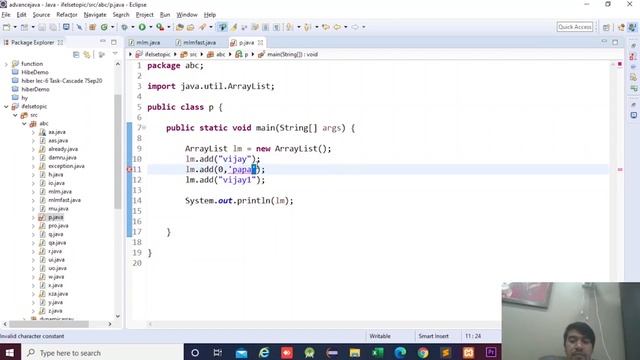Click the Open Perspective icon

tap(606, 27)
